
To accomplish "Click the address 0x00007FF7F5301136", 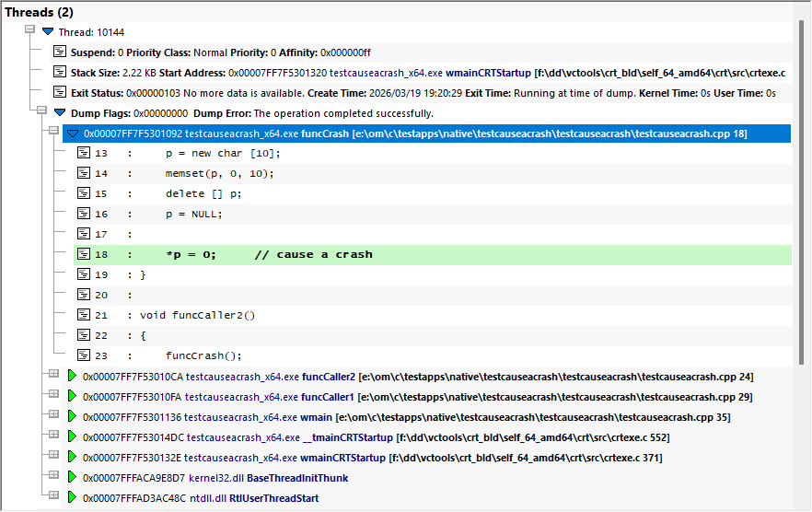I will coord(132,417).
